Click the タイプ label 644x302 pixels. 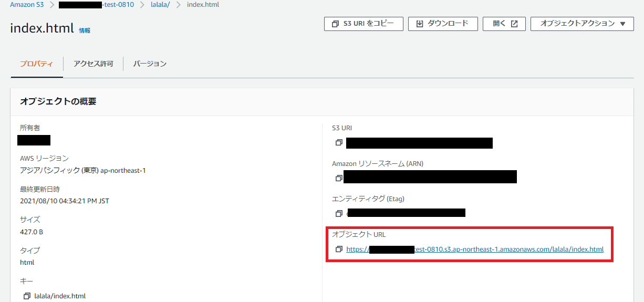click(30, 250)
